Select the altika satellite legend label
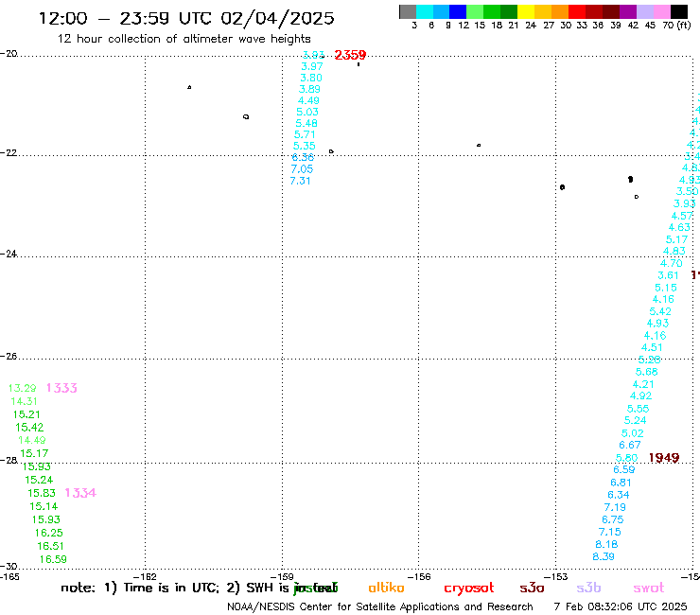Screen dimensions: 700x615 click(x=386, y=588)
